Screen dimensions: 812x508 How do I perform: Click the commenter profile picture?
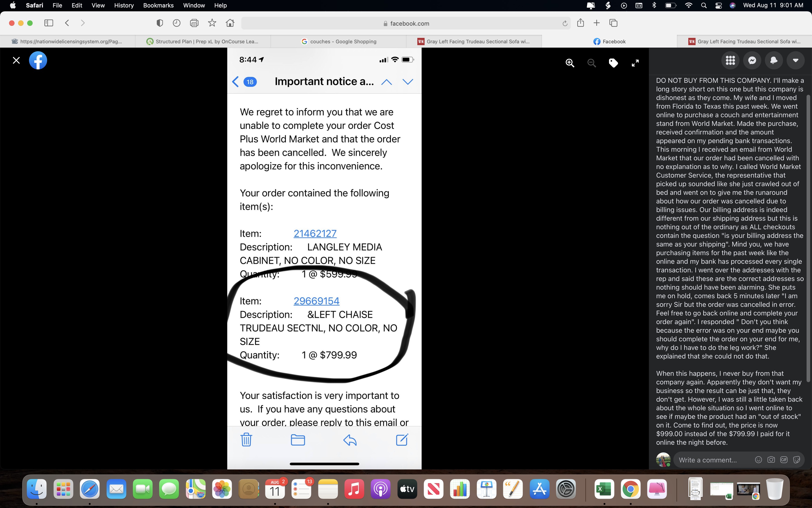[x=663, y=460]
